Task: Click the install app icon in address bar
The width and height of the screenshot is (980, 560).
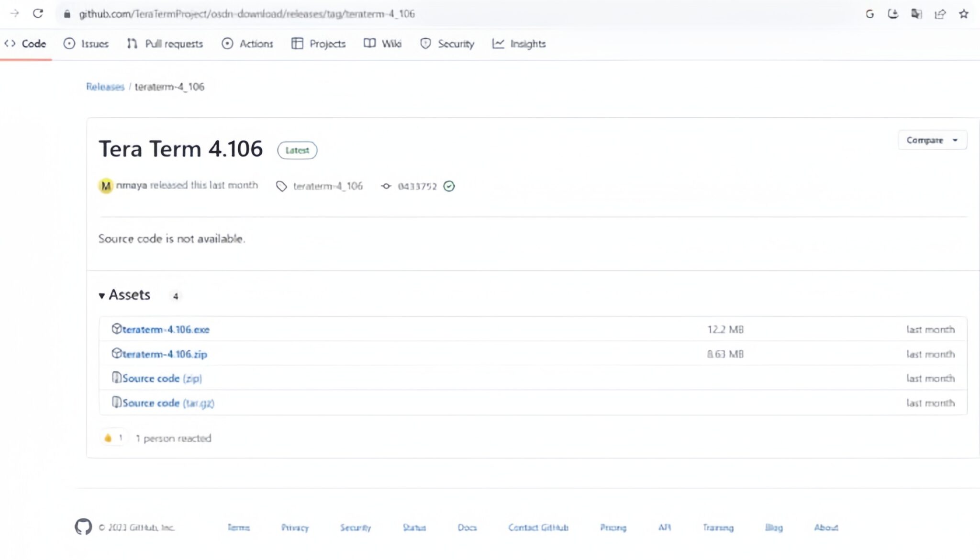Action: coord(893,14)
